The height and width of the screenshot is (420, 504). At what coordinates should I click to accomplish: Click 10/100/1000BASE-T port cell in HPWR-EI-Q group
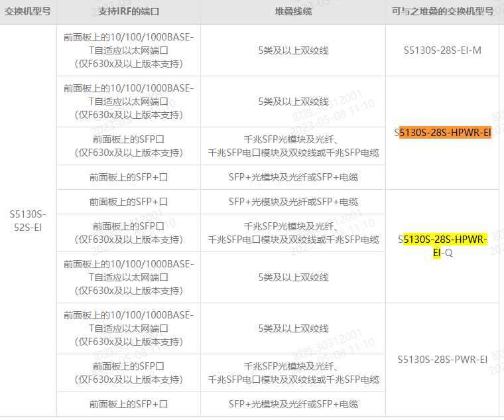[x=129, y=277]
